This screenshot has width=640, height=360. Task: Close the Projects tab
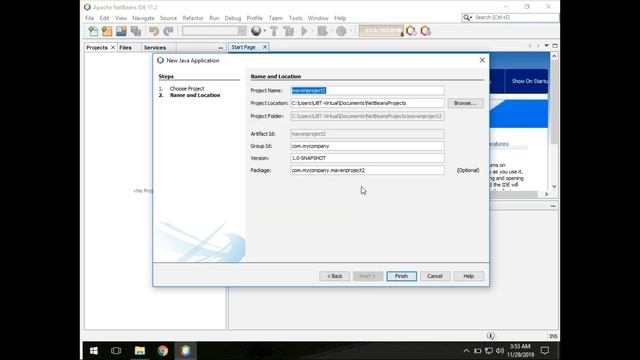113,47
